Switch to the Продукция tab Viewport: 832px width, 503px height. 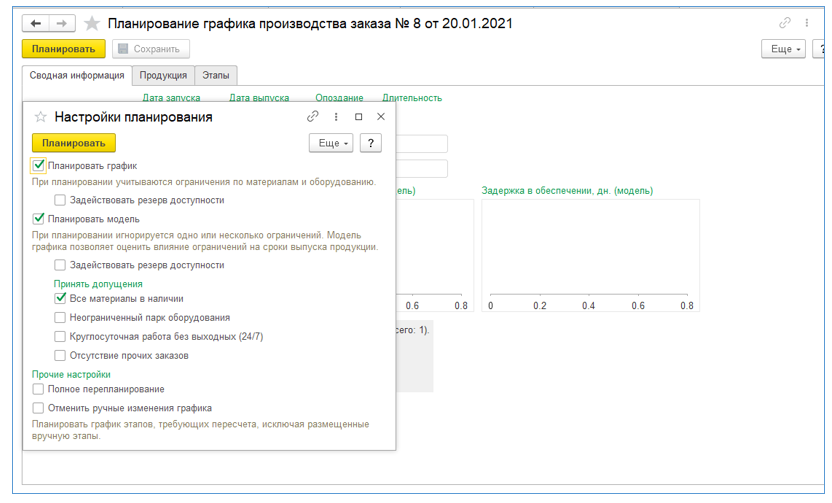[163, 75]
